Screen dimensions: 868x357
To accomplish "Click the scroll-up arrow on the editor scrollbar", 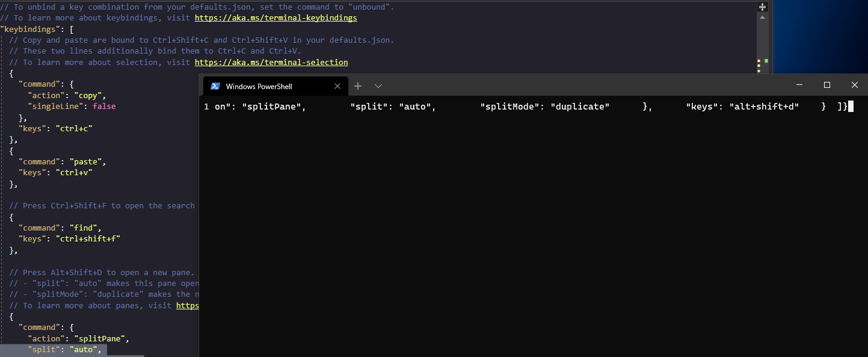I will tap(762, 17).
